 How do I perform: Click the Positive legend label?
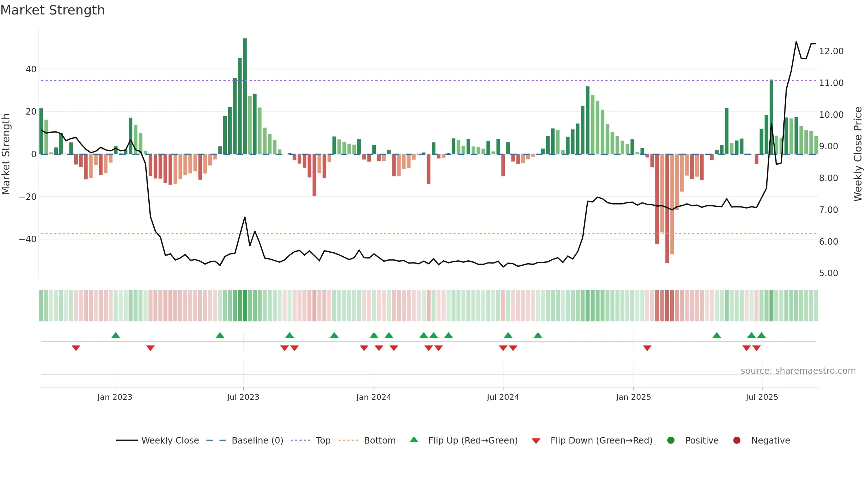click(702, 440)
